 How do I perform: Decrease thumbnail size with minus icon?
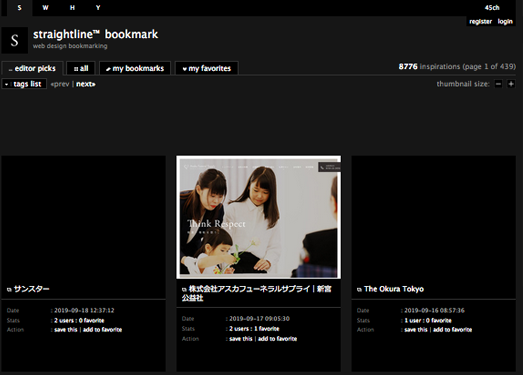click(x=498, y=84)
